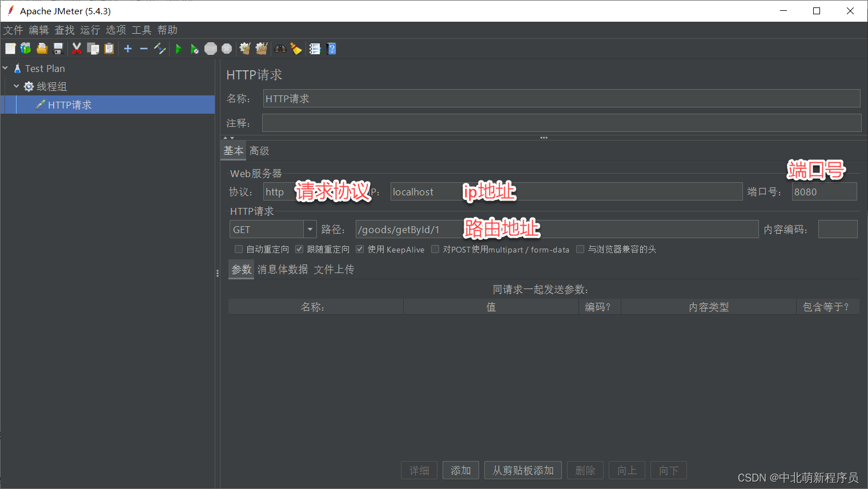Click the Paste clipboard icon

coord(109,49)
